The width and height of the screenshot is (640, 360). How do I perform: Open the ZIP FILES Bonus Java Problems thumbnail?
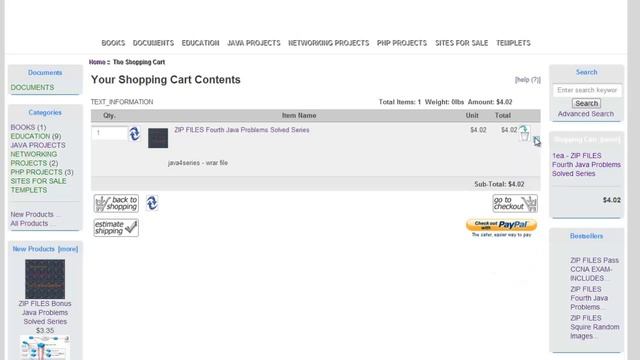[45, 279]
